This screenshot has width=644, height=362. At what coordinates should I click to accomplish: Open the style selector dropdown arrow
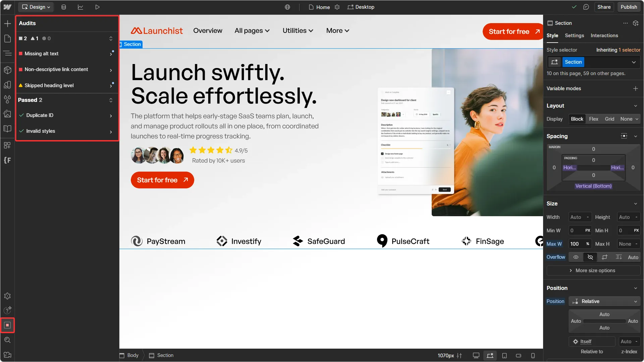coord(634,62)
